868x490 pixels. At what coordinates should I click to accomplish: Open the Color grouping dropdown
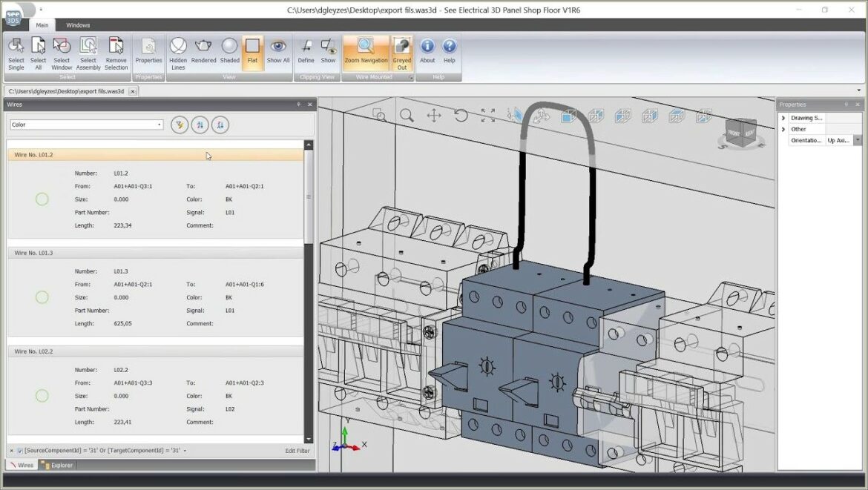tap(86, 125)
